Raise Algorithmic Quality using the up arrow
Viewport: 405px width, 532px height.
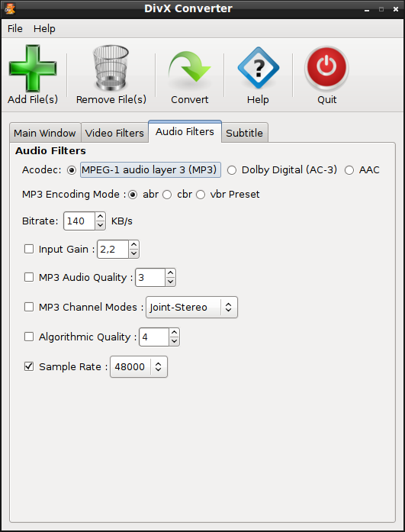[x=174, y=333]
